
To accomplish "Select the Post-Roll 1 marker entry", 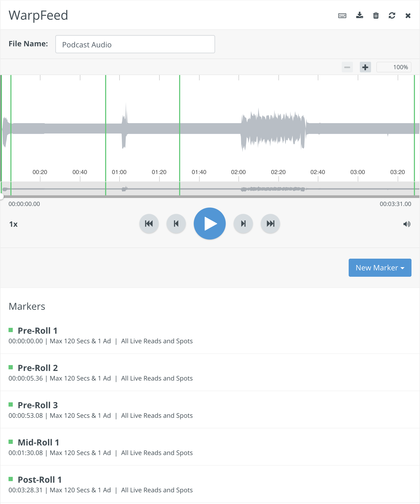I will pyautogui.click(x=210, y=484).
